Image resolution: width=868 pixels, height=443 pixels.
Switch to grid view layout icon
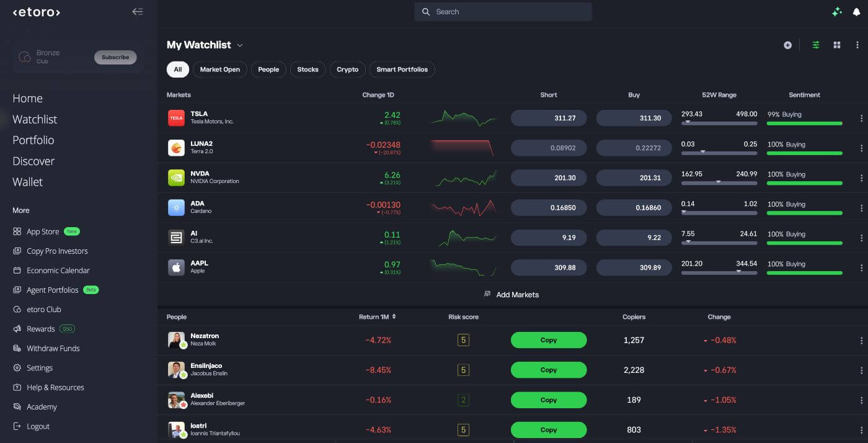point(837,45)
